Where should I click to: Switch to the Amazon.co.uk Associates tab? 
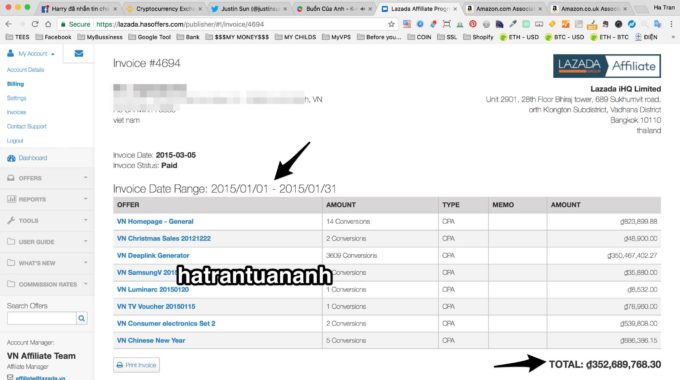click(588, 9)
